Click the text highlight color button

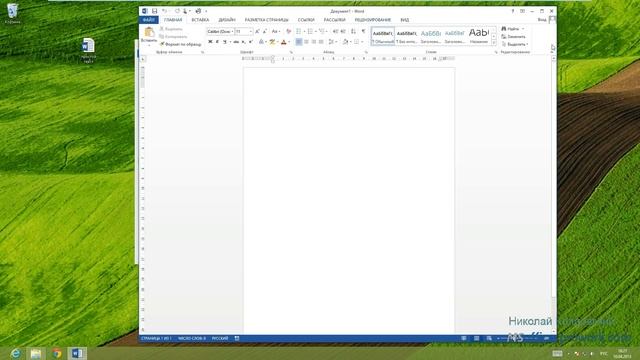click(272, 42)
